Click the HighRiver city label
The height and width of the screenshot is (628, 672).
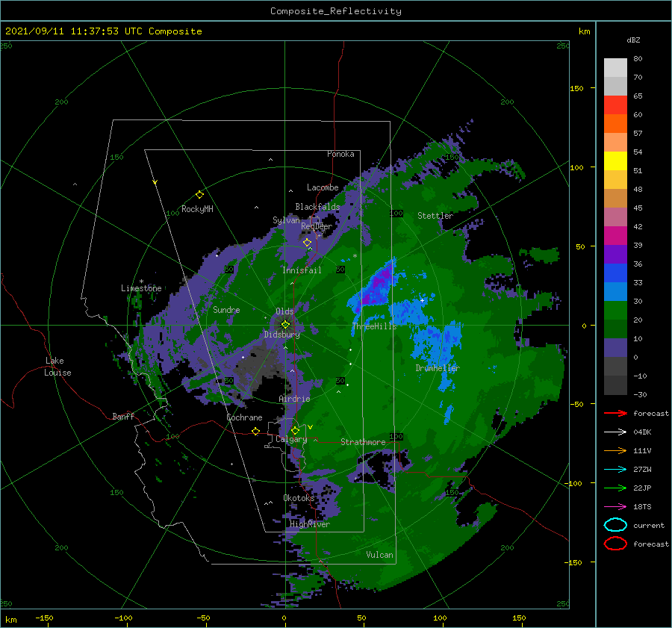click(310, 524)
